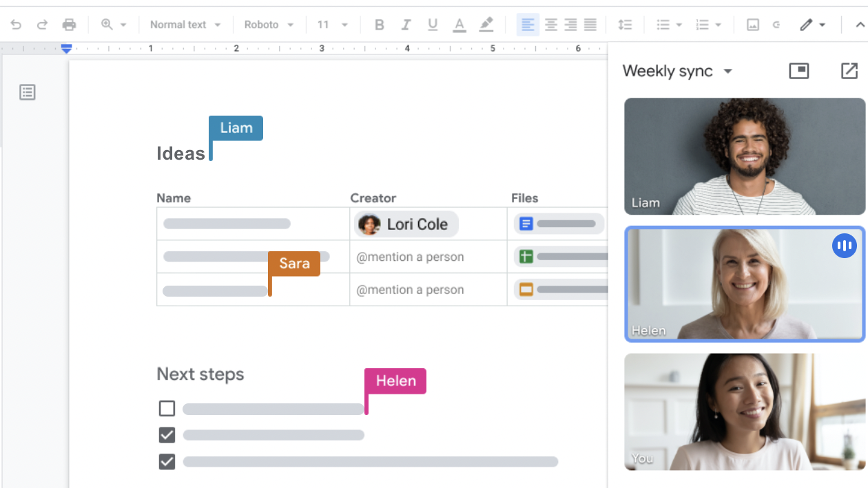868x488 pixels.
Task: Select center text alignment
Action: pyautogui.click(x=552, y=24)
